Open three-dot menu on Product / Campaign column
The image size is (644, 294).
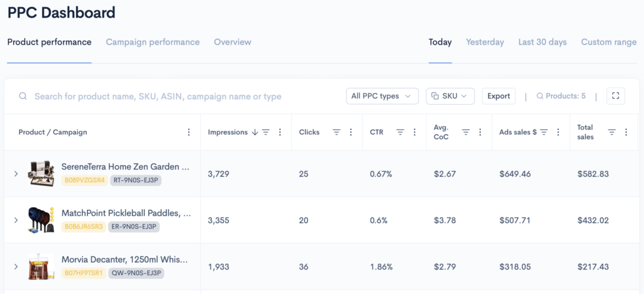pos(189,132)
